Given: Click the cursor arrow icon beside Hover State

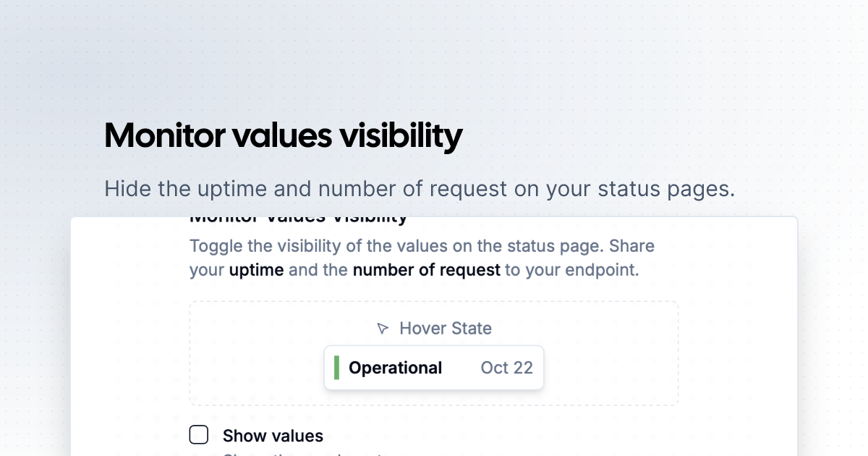Looking at the screenshot, I should (383, 328).
